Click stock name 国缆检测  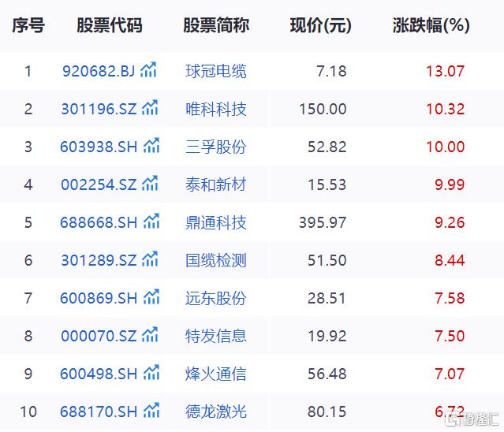(x=216, y=260)
